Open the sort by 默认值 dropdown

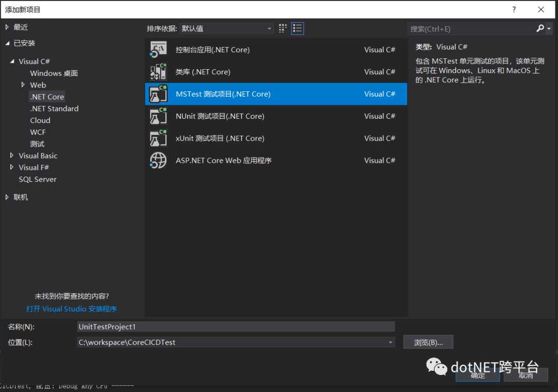pyautogui.click(x=226, y=28)
